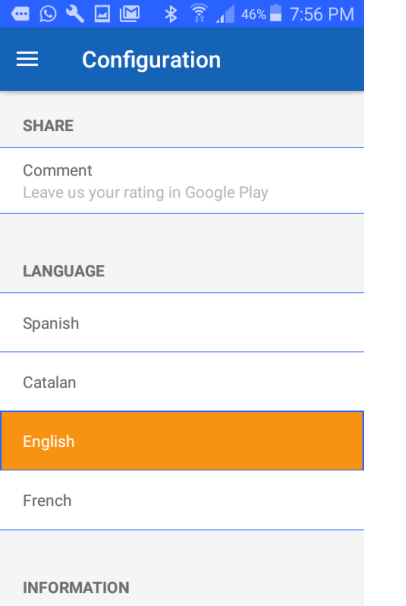Tap the message notification icon in status bar
Screen dimensions: 406x606
click(x=20, y=14)
